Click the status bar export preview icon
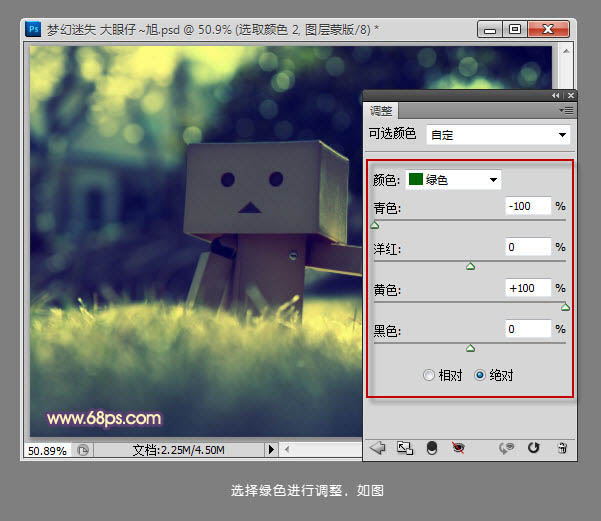The width and height of the screenshot is (601, 521). [82, 450]
